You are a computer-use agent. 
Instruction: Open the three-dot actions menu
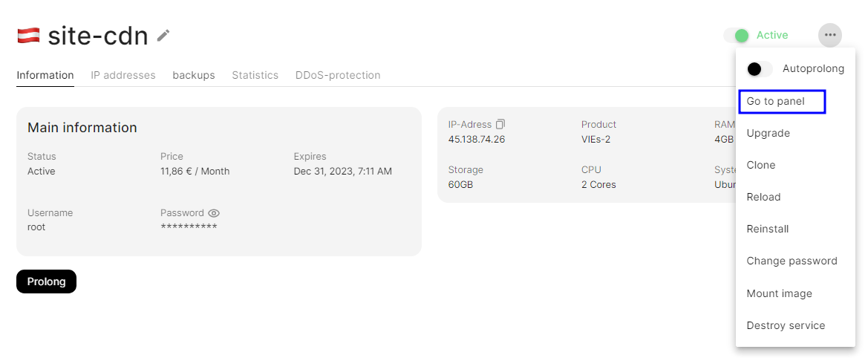(x=830, y=35)
